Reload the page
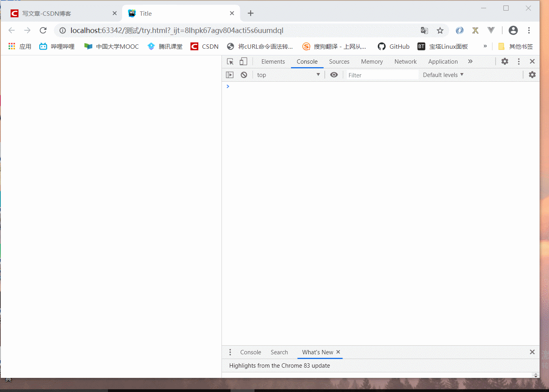This screenshot has height=392, width=549. point(43,30)
